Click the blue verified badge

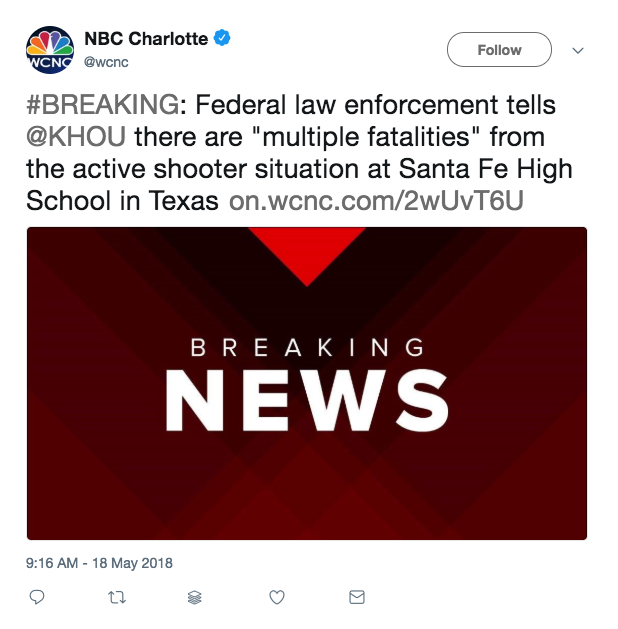tap(222, 40)
